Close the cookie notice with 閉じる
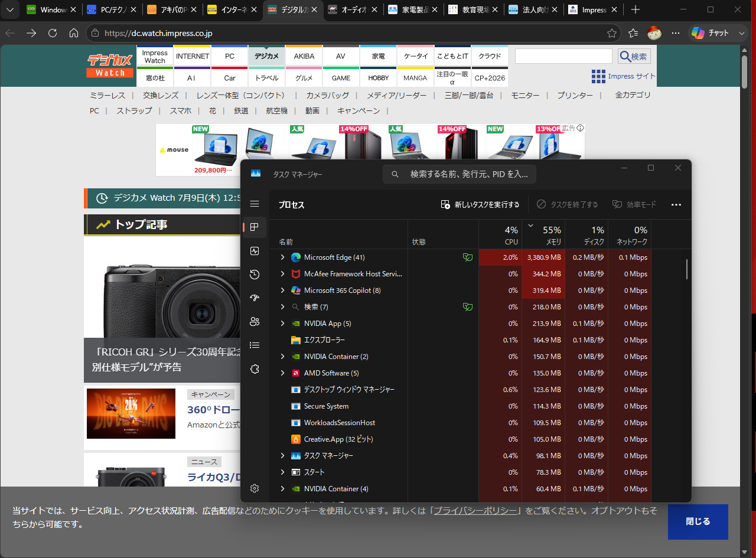The image size is (756, 558). (698, 521)
